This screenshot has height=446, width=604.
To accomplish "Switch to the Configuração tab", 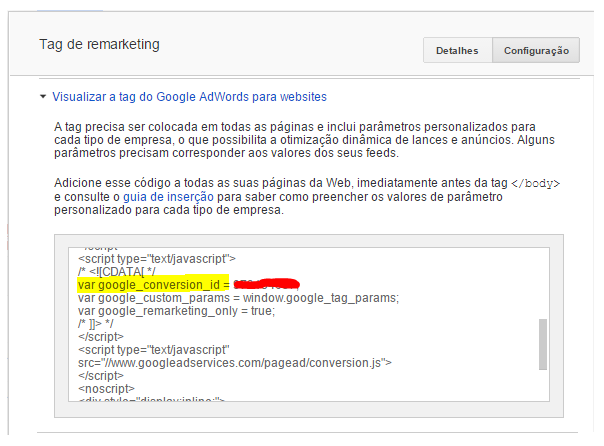I will (536, 50).
